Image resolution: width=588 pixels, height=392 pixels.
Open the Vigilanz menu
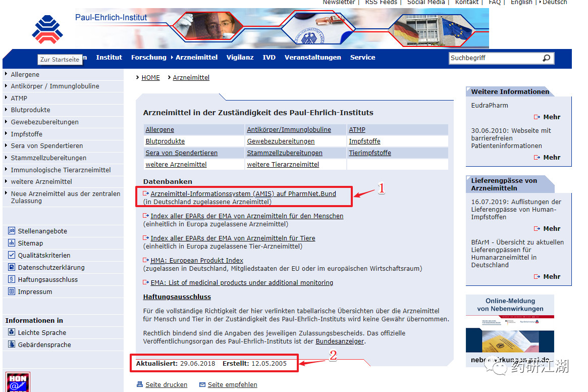click(x=240, y=57)
